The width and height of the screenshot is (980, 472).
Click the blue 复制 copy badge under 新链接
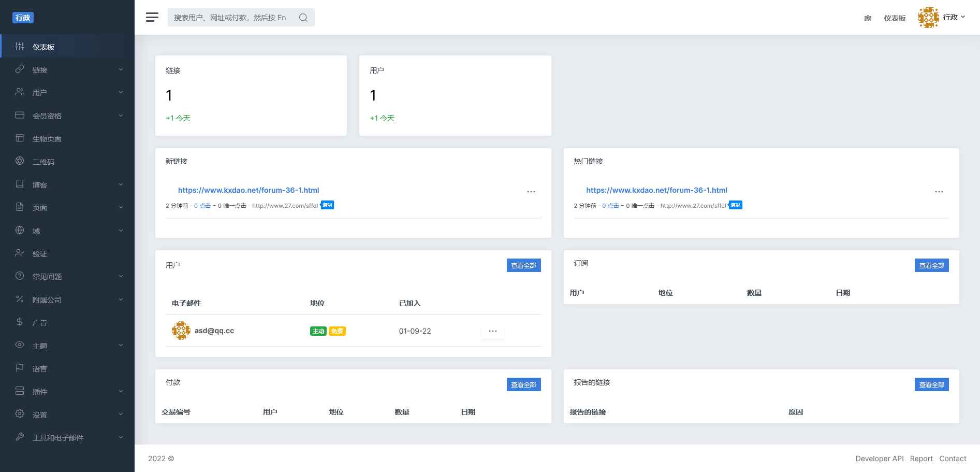point(327,205)
